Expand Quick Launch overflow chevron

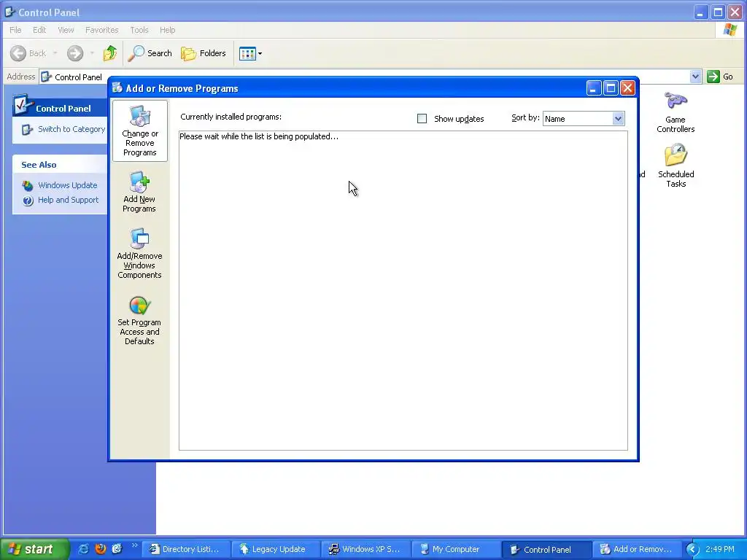click(134, 545)
